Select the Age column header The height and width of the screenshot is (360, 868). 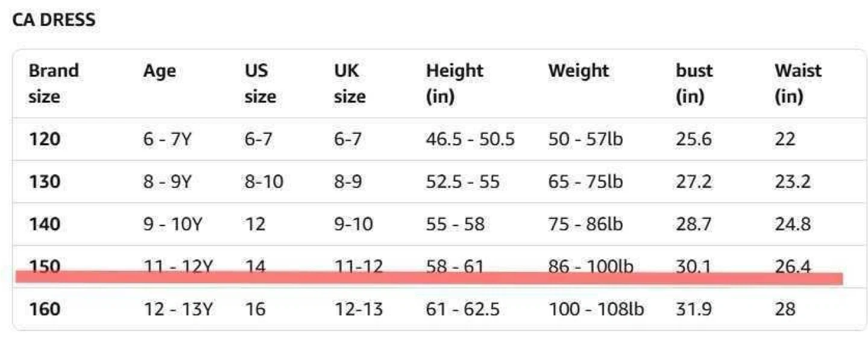coord(159,71)
